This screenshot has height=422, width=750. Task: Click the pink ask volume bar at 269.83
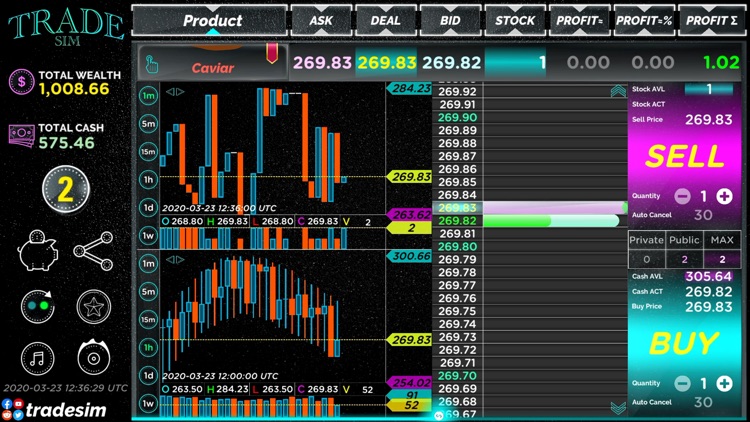point(555,208)
